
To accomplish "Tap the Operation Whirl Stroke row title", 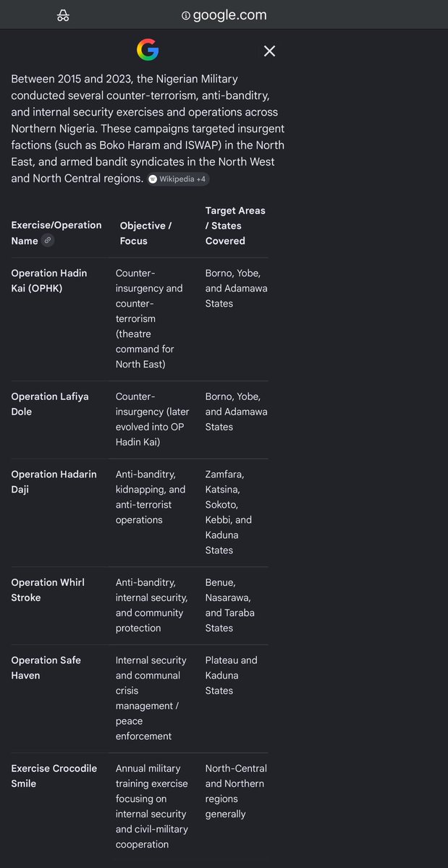I will [48, 590].
